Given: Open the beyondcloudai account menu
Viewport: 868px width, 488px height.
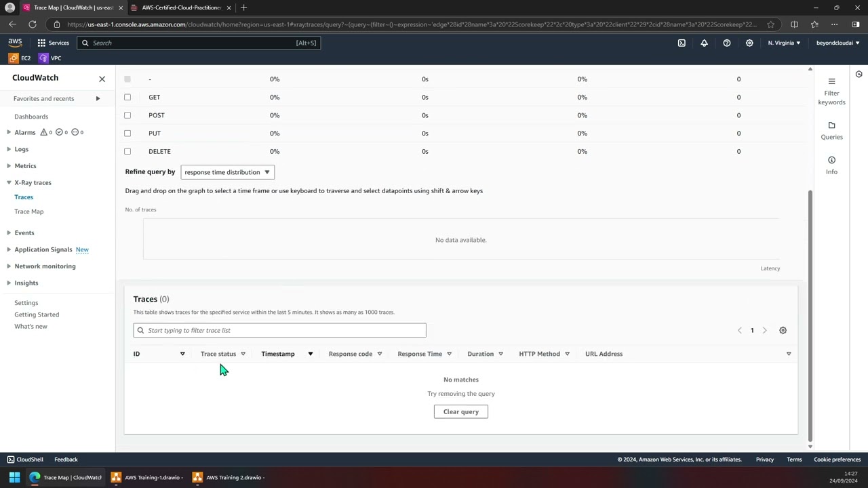Looking at the screenshot, I should click(838, 43).
